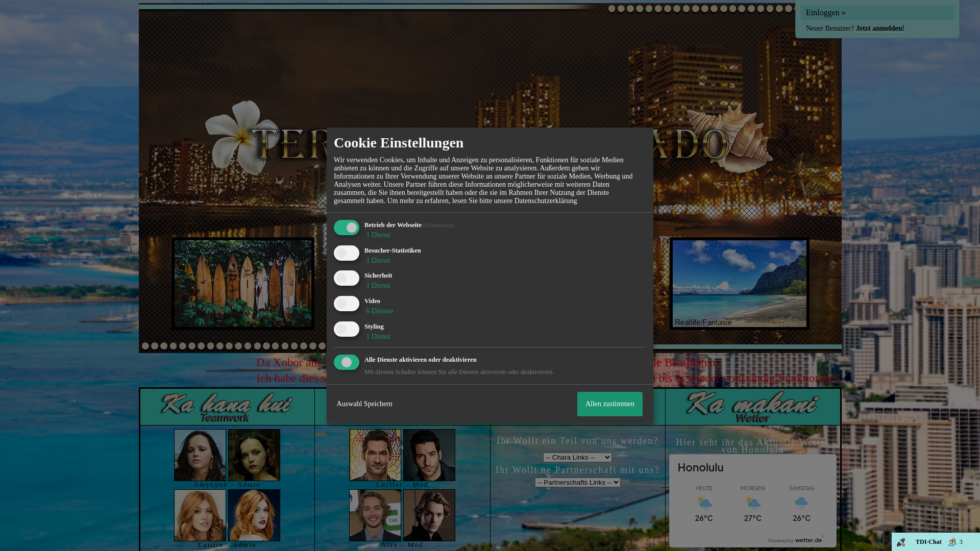The width and height of the screenshot is (980, 551).
Task: Click the Allen zustimmen button
Action: [609, 404]
